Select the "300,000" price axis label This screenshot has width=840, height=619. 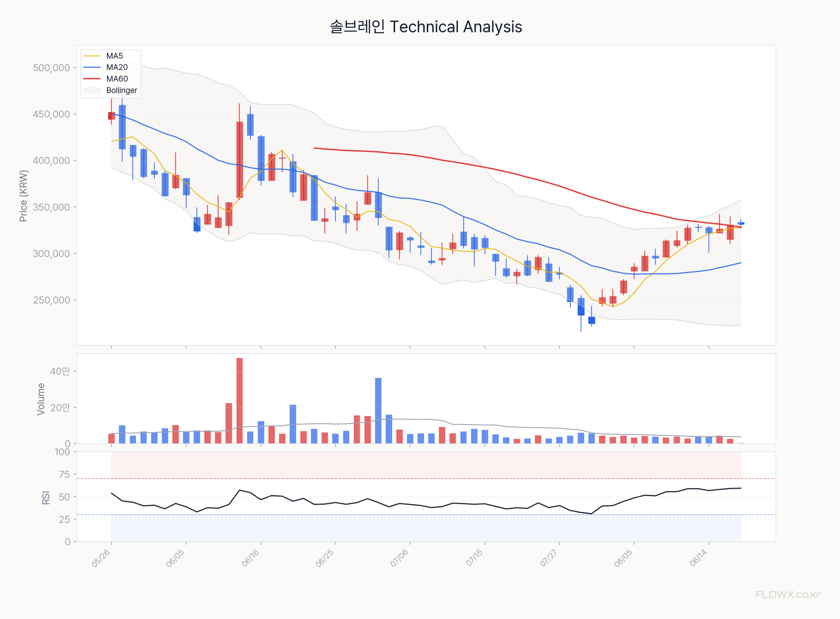click(x=51, y=254)
